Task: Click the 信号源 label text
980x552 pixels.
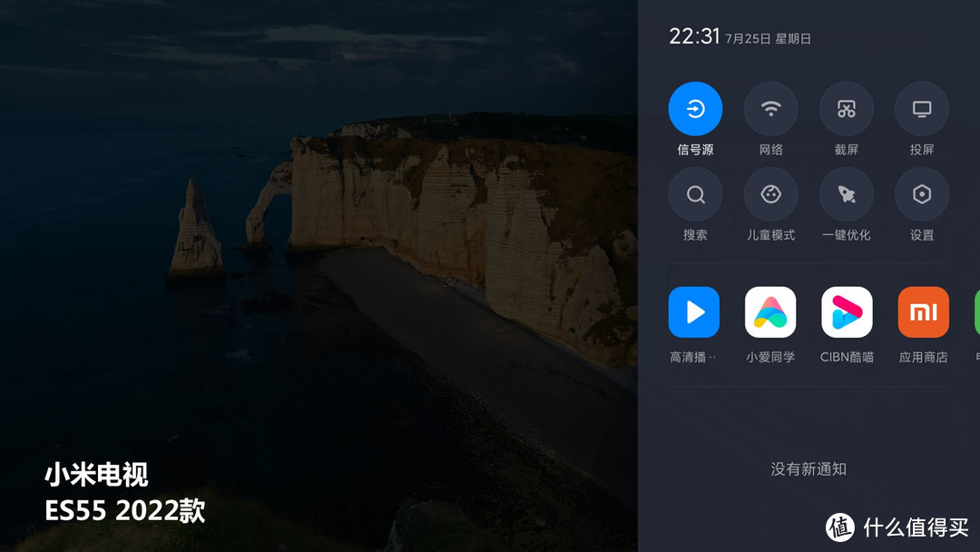Action: [x=695, y=150]
